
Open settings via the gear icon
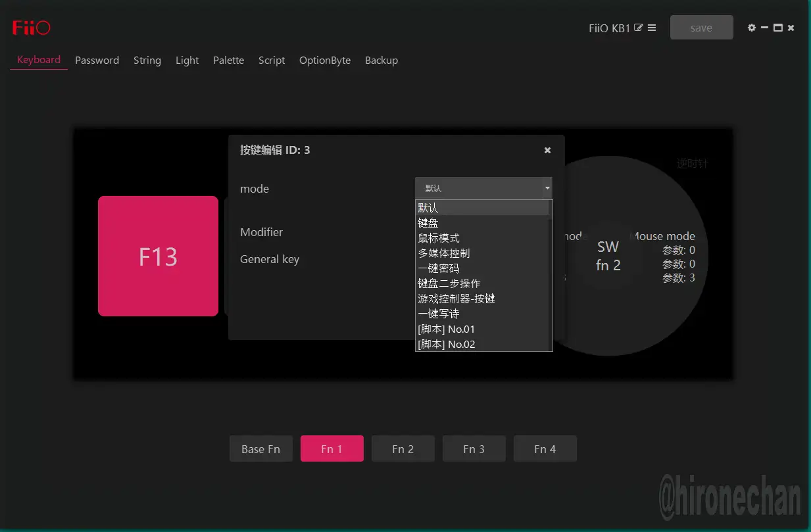tap(752, 28)
